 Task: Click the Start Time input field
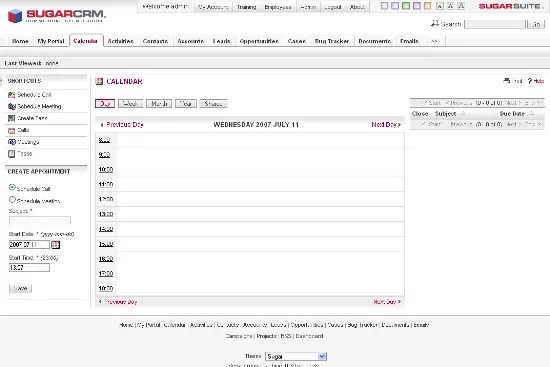[x=29, y=268]
